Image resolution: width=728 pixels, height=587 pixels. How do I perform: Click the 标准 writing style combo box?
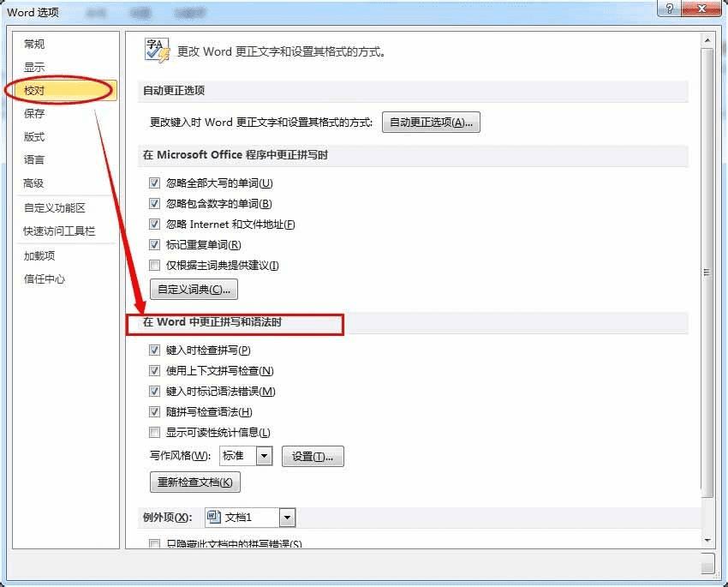(246, 456)
